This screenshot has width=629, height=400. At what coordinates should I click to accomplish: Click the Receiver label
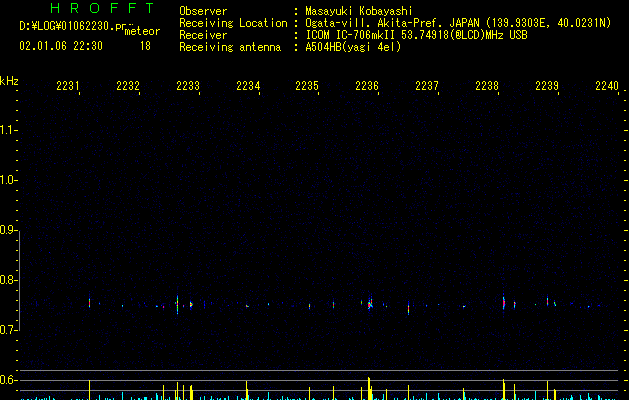203,35
